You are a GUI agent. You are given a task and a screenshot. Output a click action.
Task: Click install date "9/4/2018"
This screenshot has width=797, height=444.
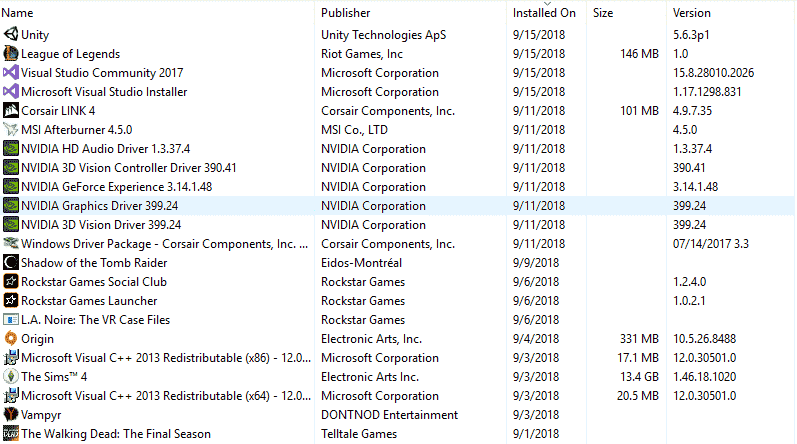pyautogui.click(x=536, y=339)
